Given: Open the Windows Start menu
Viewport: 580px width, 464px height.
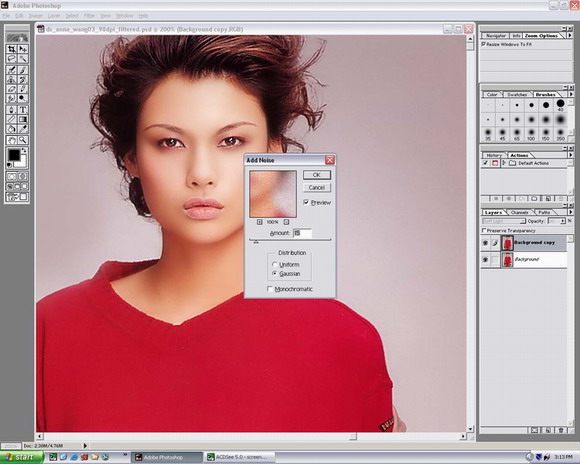Looking at the screenshot, I should 21,457.
